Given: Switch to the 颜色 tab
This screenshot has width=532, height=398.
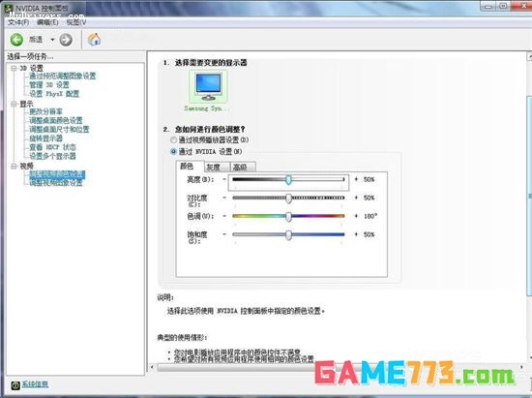Looking at the screenshot, I should (191, 166).
